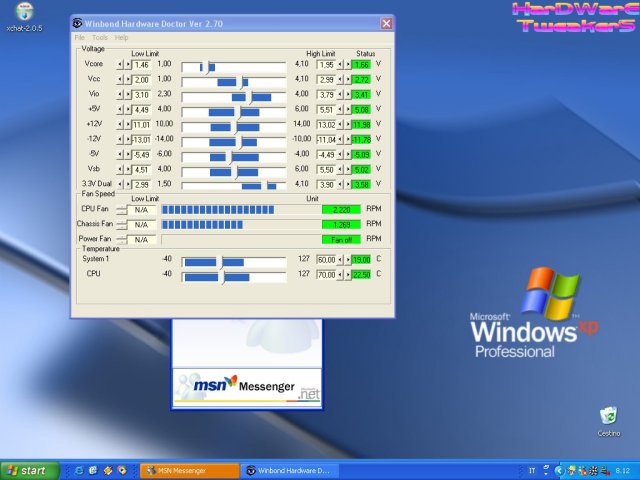Open the File menu
Screen dimensions: 640x480
tap(80, 38)
